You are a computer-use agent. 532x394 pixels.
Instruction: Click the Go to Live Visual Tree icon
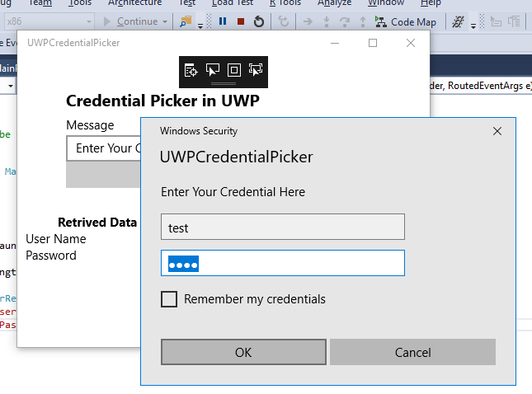click(x=191, y=70)
